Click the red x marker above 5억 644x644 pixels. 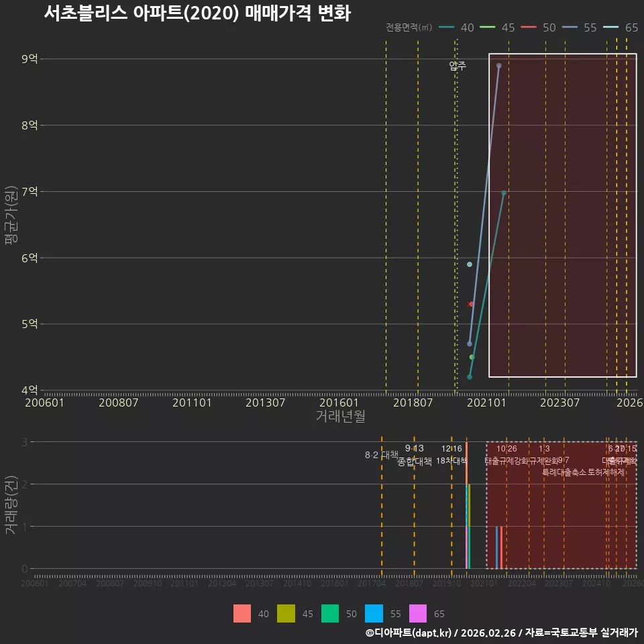470,305
